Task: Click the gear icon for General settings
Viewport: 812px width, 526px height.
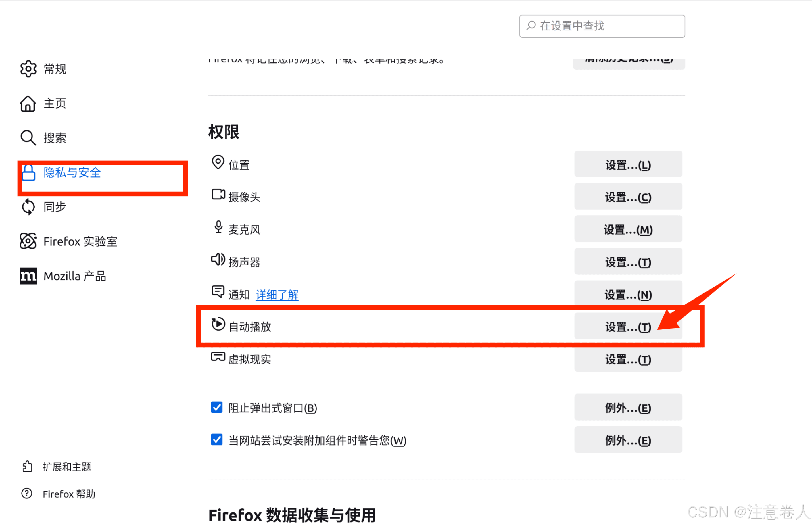Action: [28, 69]
